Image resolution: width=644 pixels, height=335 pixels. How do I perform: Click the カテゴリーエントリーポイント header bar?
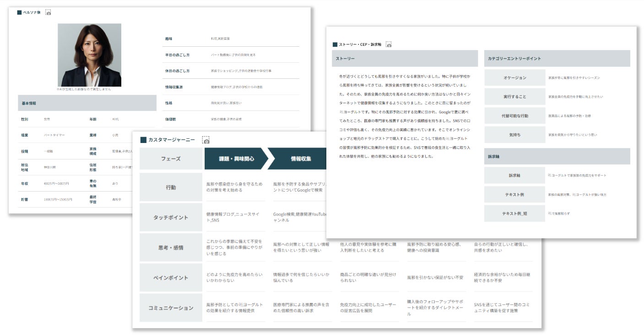[x=557, y=59]
